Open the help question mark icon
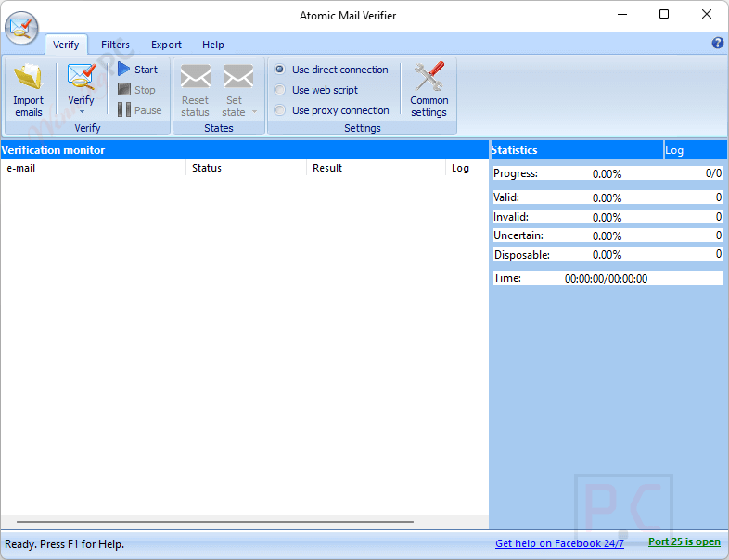 [717, 44]
